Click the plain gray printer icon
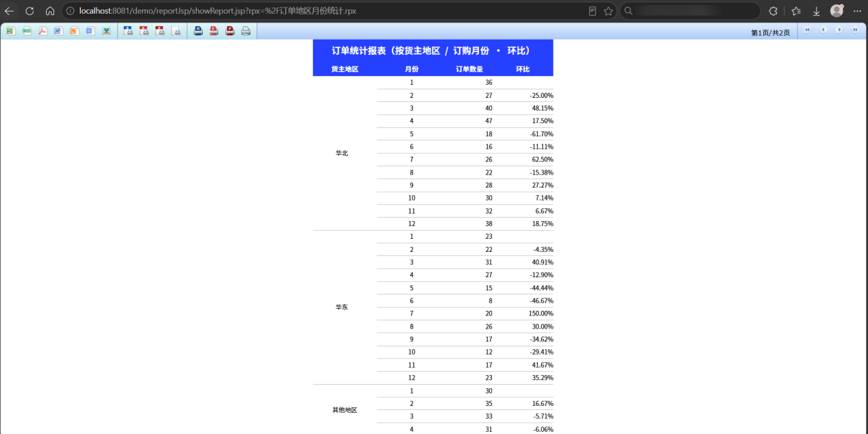The image size is (868, 434). pos(245,31)
